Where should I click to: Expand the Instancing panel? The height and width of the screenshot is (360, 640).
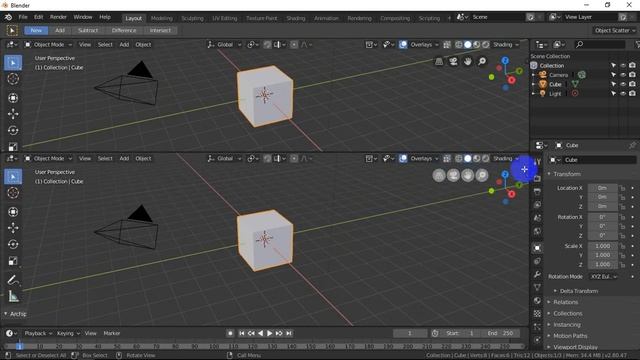(x=567, y=325)
